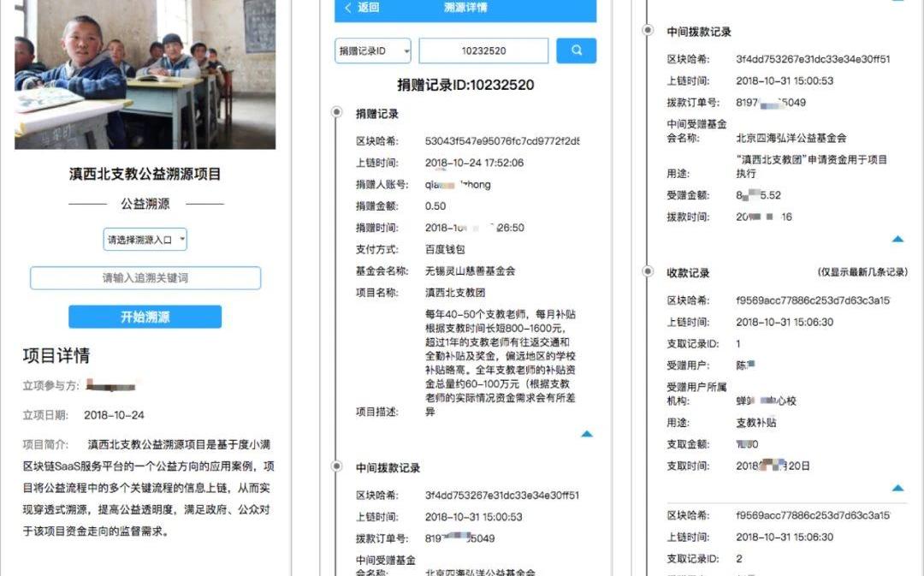
Task: Click the search field containing 10232520
Action: [483, 51]
